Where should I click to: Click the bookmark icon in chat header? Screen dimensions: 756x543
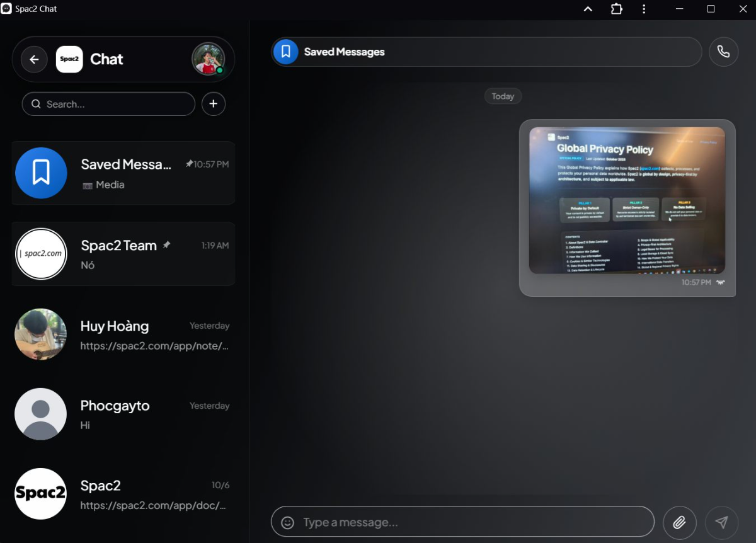[286, 52]
